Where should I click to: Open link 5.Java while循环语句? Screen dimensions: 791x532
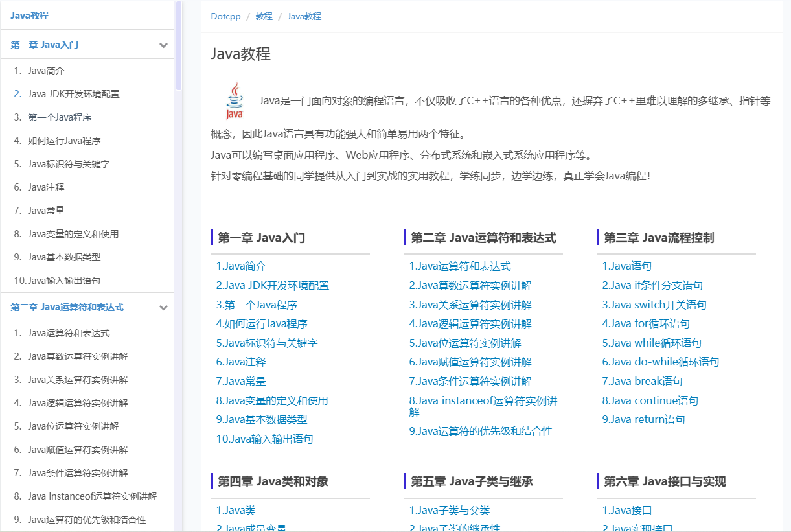(652, 343)
